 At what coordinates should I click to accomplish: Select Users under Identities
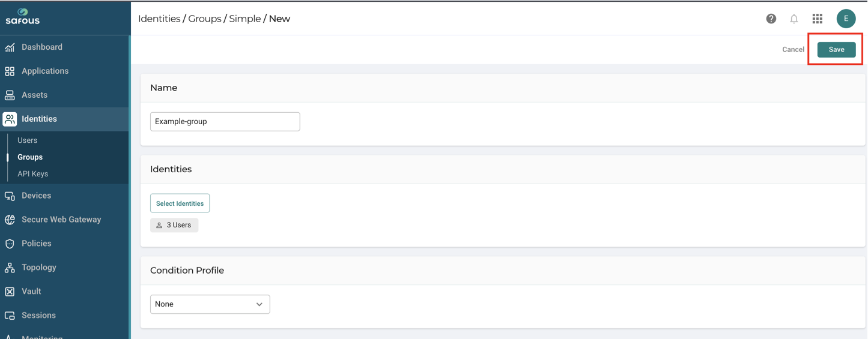[x=27, y=140]
